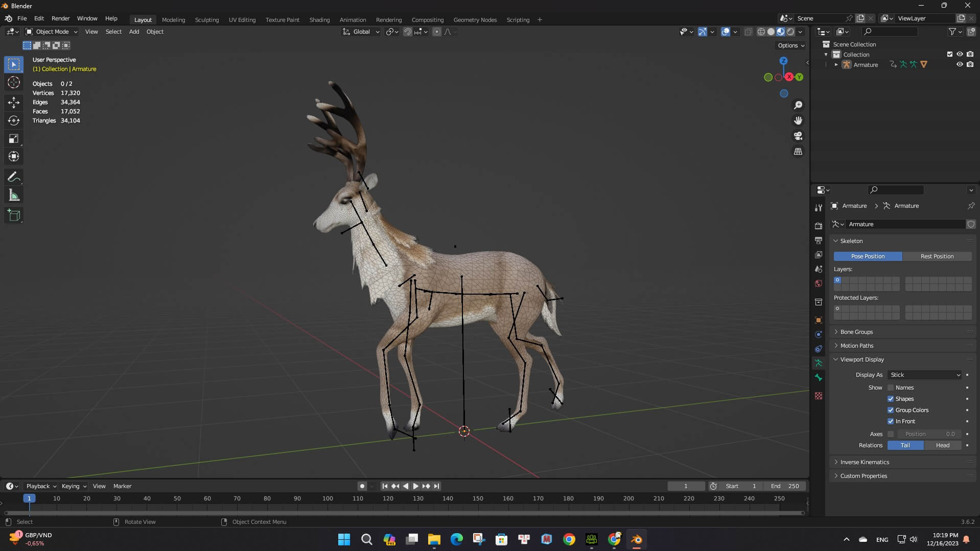
Task: Open the View Layer properties tab
Action: pos(818,254)
